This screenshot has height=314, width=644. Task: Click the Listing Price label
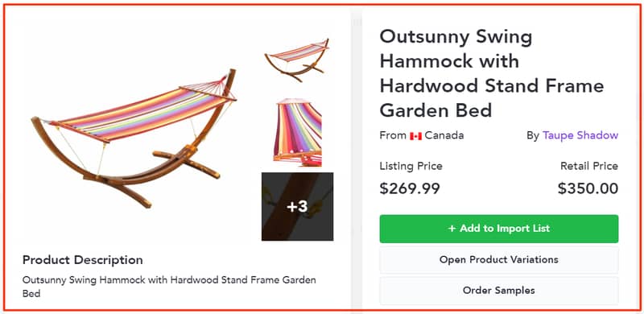pyautogui.click(x=411, y=167)
